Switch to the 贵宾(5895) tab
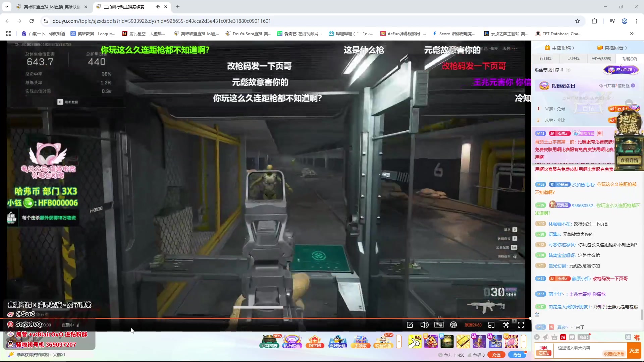The image size is (644, 362). (x=601, y=59)
